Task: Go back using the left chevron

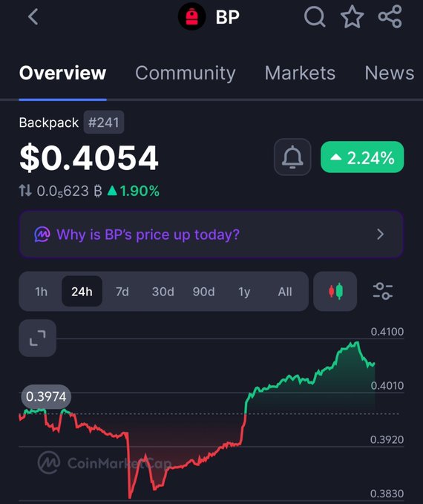Action: (x=33, y=17)
